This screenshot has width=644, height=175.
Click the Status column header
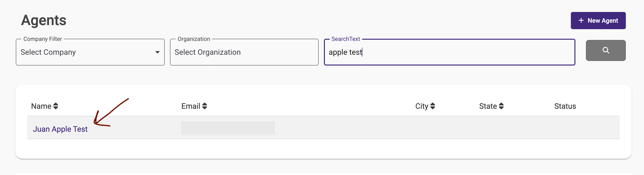coord(565,106)
